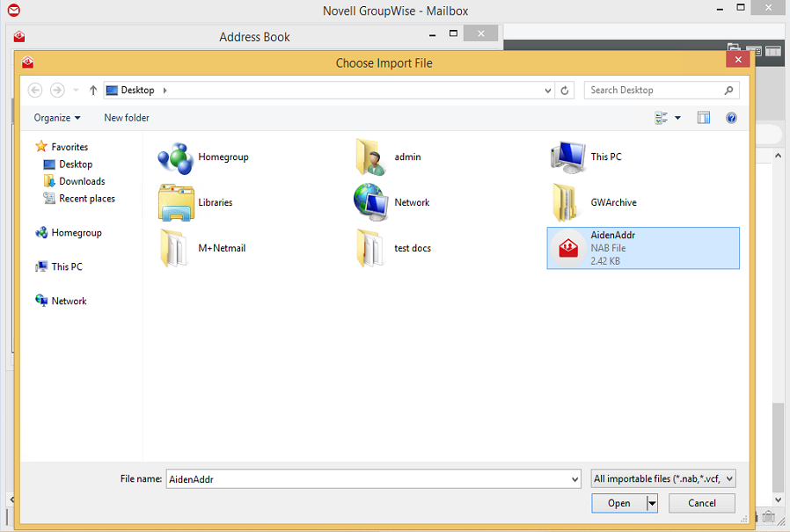
Task: Toggle the preview pane
Action: (x=704, y=118)
